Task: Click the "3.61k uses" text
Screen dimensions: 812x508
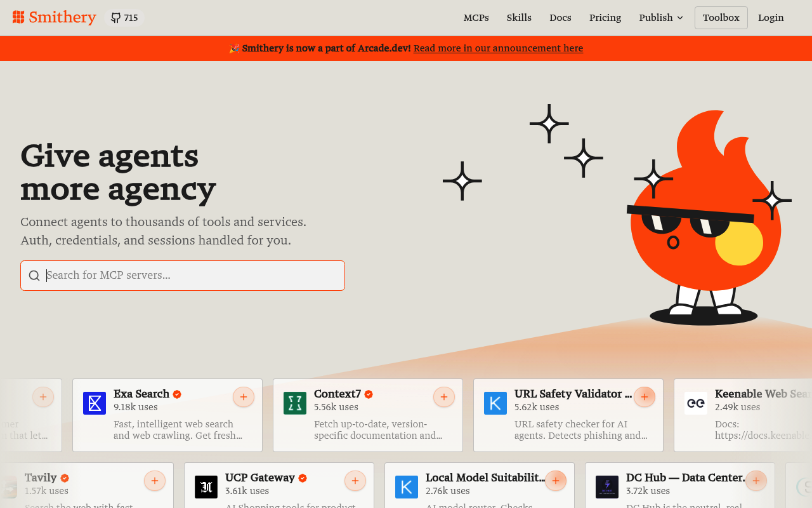Action: coord(247,491)
